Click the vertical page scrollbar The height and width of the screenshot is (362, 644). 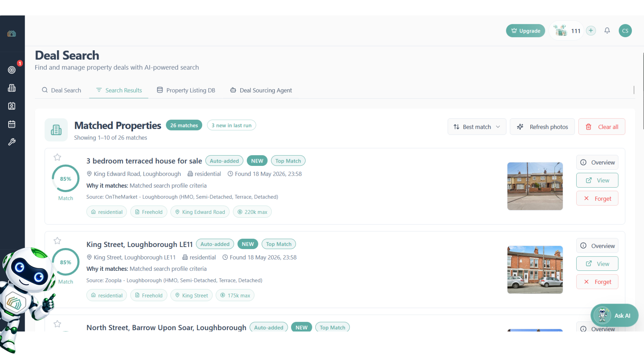pos(643,90)
